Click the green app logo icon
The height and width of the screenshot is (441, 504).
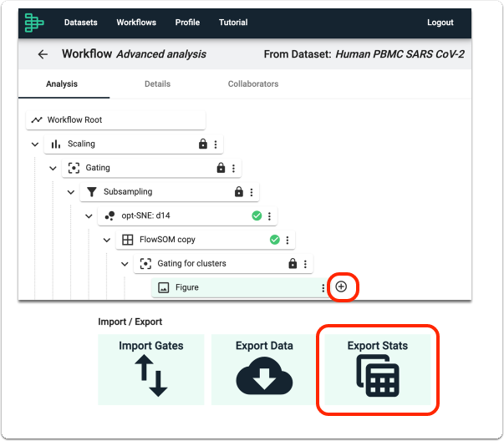coord(34,23)
